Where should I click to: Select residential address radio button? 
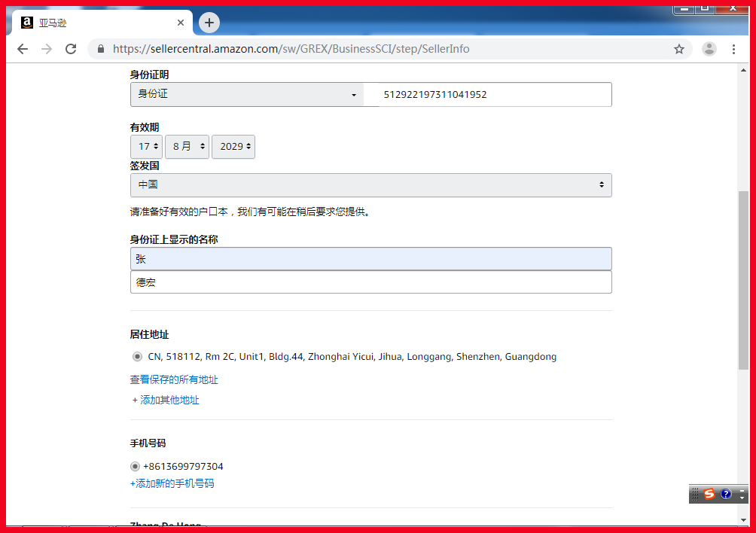pos(137,357)
